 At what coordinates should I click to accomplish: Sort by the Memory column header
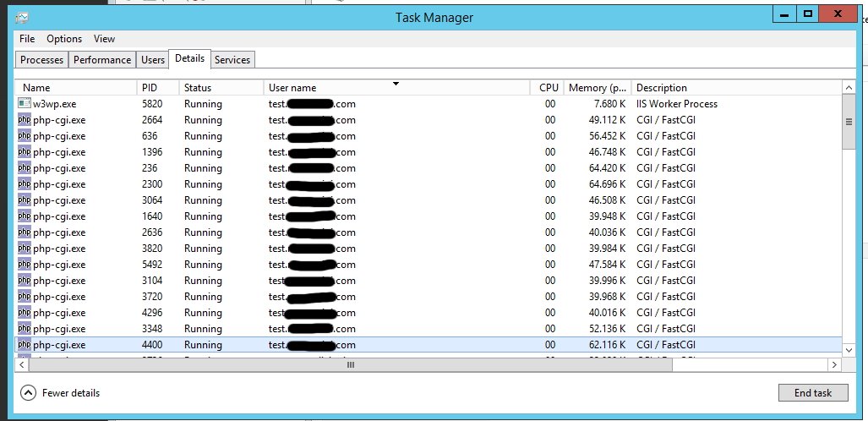coord(598,88)
